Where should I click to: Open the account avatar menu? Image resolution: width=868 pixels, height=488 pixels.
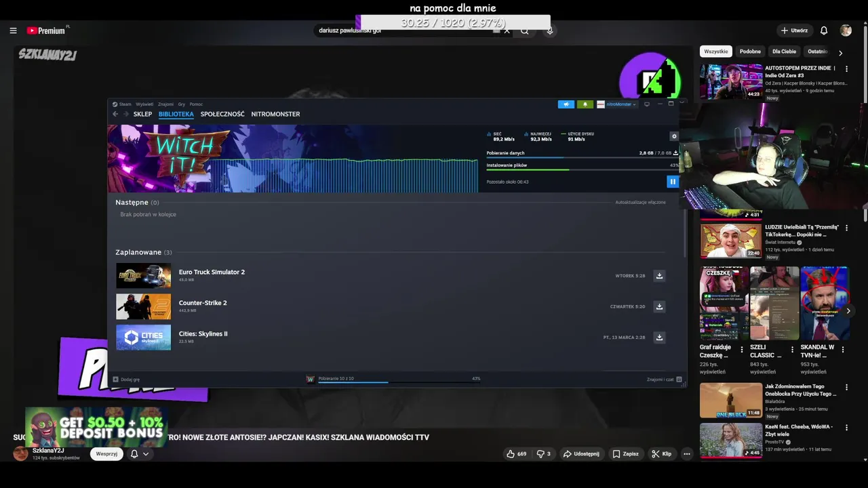point(846,30)
